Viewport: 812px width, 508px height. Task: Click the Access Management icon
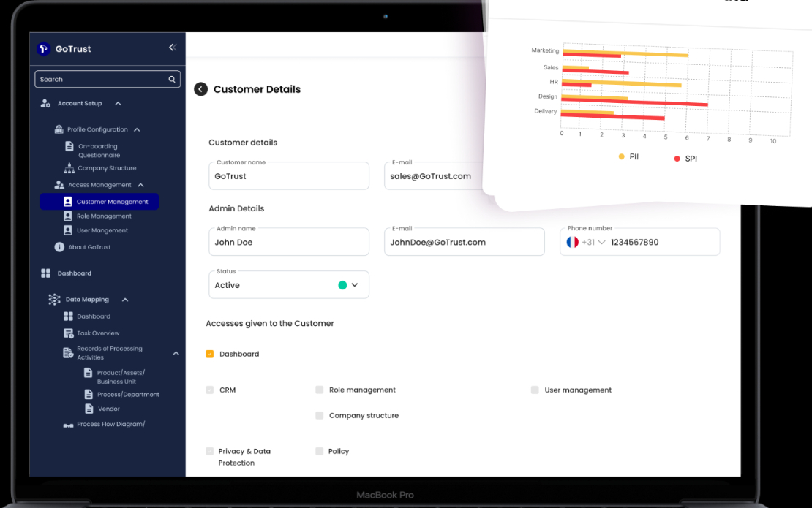click(59, 185)
